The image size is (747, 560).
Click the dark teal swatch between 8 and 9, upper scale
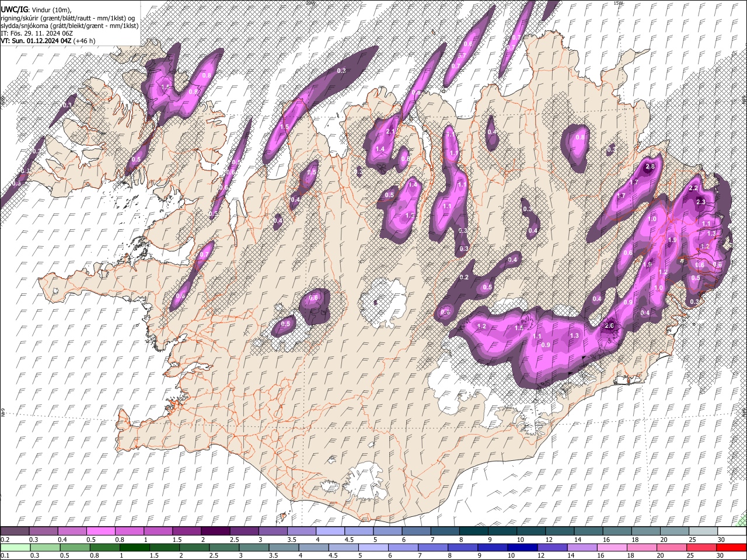474,531
